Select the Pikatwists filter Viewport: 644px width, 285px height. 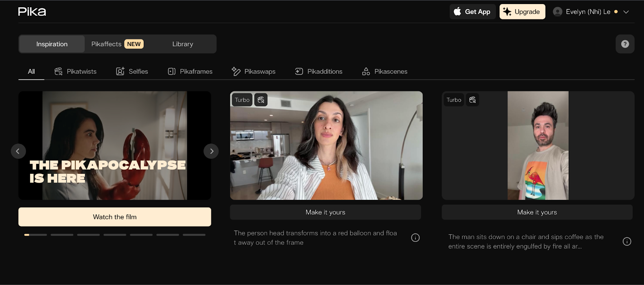[76, 71]
